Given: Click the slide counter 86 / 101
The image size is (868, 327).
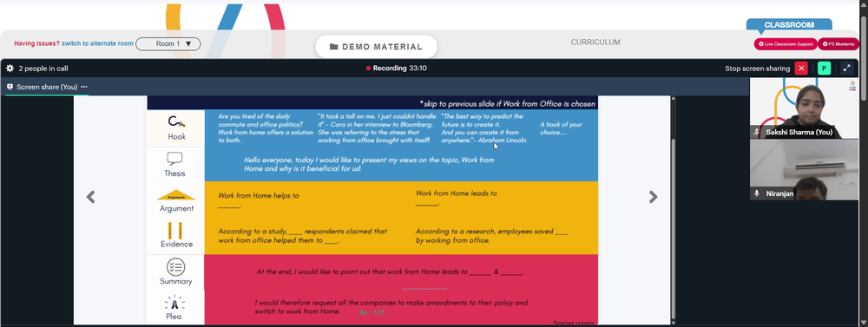Looking at the screenshot, I should pos(372,312).
